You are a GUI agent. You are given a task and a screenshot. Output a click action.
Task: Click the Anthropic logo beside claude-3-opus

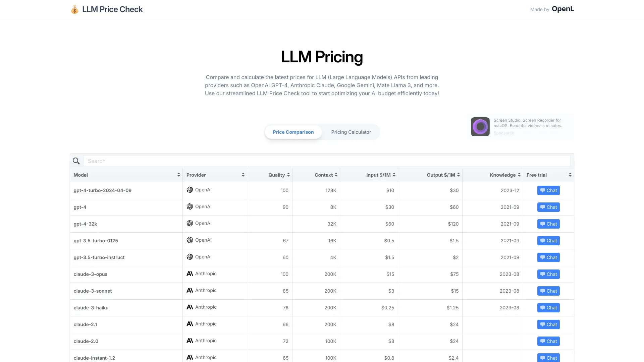coord(190,274)
